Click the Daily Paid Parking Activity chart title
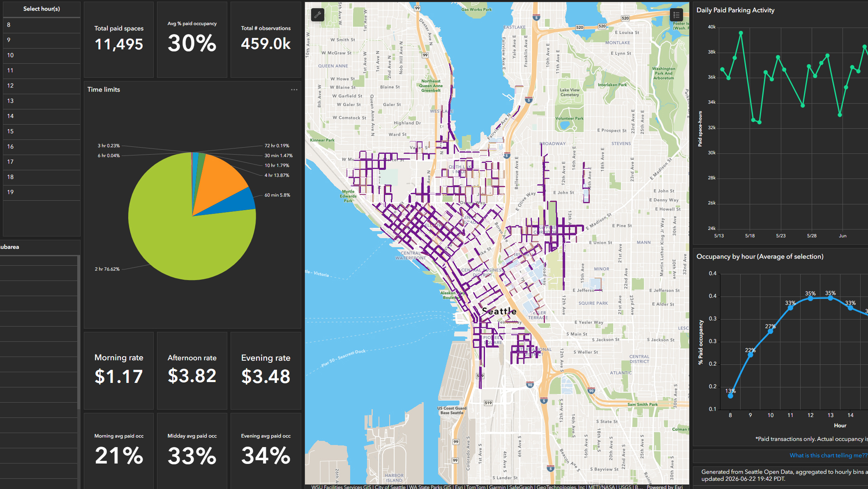The height and width of the screenshot is (489, 868). (735, 10)
